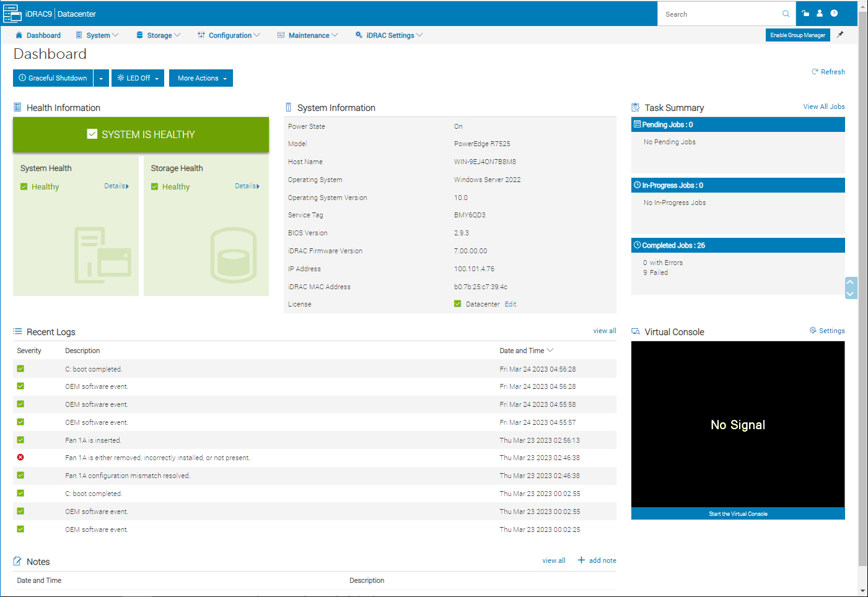Open the iDRAC Settings menu

point(389,35)
